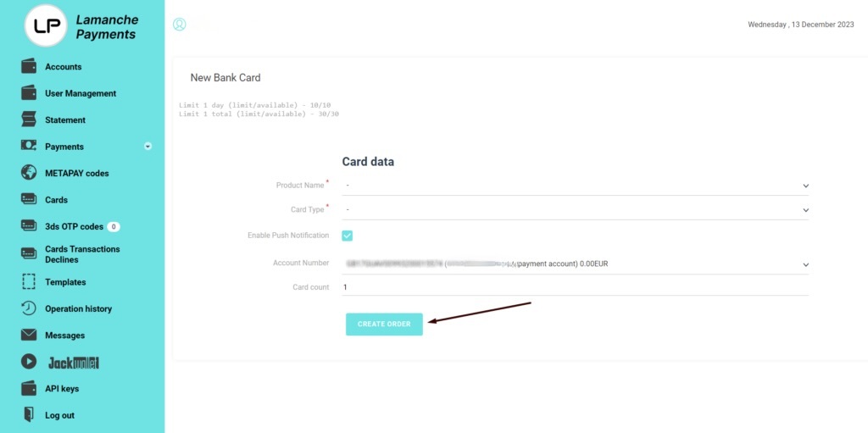The height and width of the screenshot is (433, 868).
Task: Open the Jackwallet link in sidebar
Action: click(x=73, y=363)
